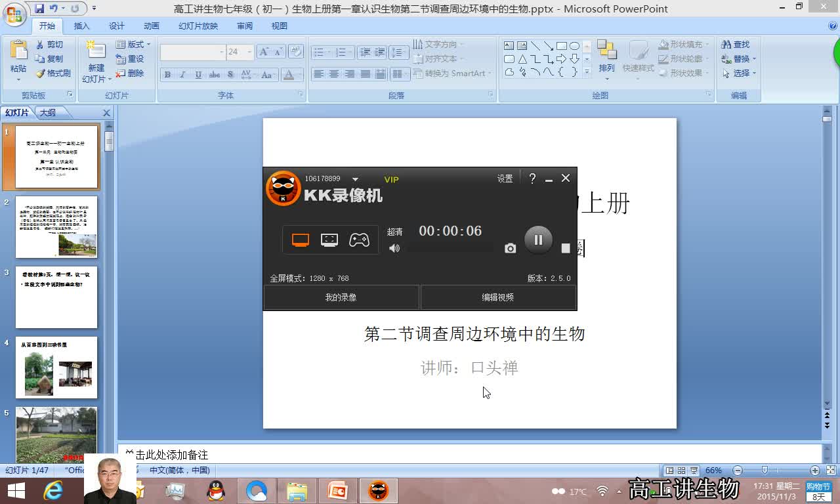Switch to the Review (审阅) tab
The width and height of the screenshot is (840, 504).
[x=244, y=26]
